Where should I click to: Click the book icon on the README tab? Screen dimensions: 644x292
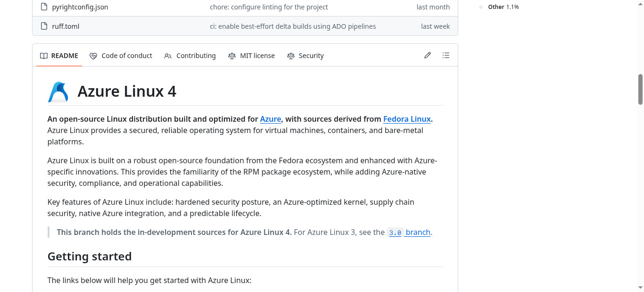pyautogui.click(x=44, y=56)
